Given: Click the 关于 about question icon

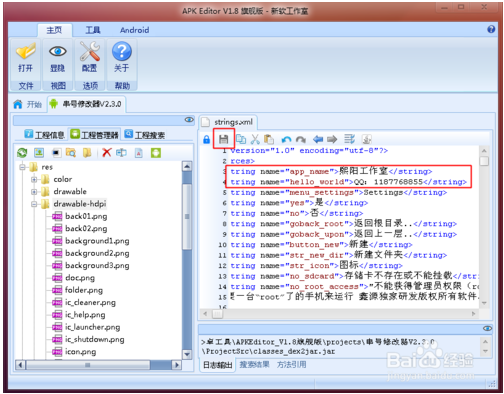Looking at the screenshot, I should click(x=122, y=51).
